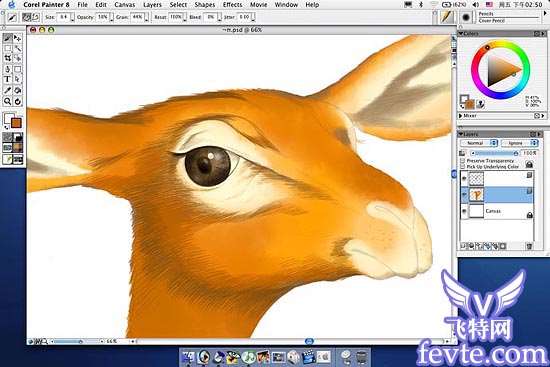Collapse the Colors panel
The image size is (550, 367).
[x=461, y=34]
